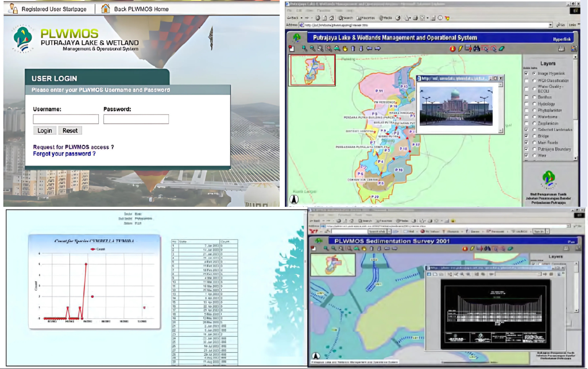Select the Zoom Out tool in Putrajaya map viewer

[x=312, y=48]
